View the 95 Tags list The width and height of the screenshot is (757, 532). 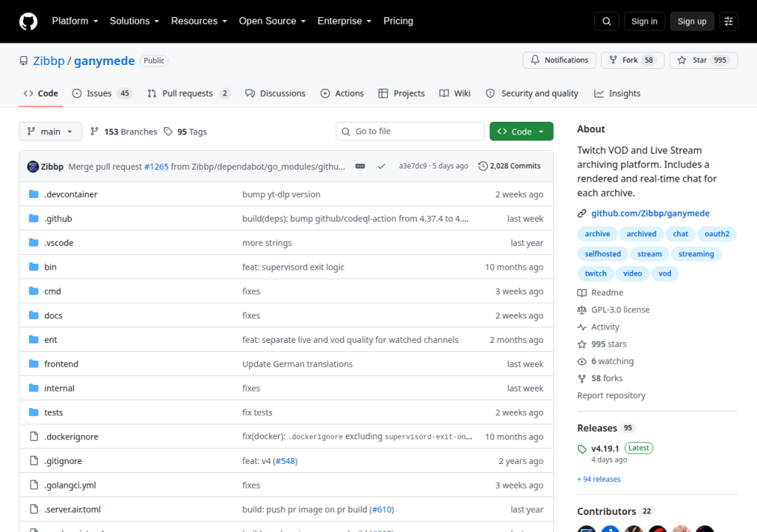coord(186,132)
